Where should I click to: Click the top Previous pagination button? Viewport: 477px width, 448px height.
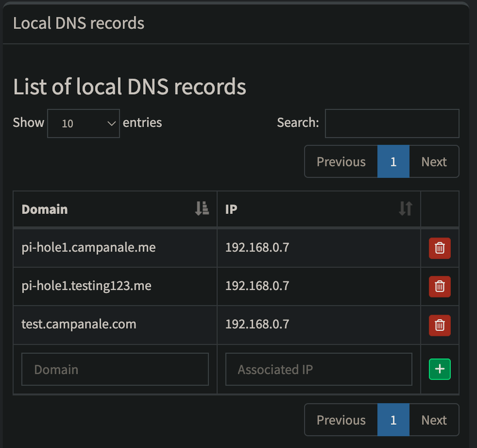pyautogui.click(x=341, y=161)
